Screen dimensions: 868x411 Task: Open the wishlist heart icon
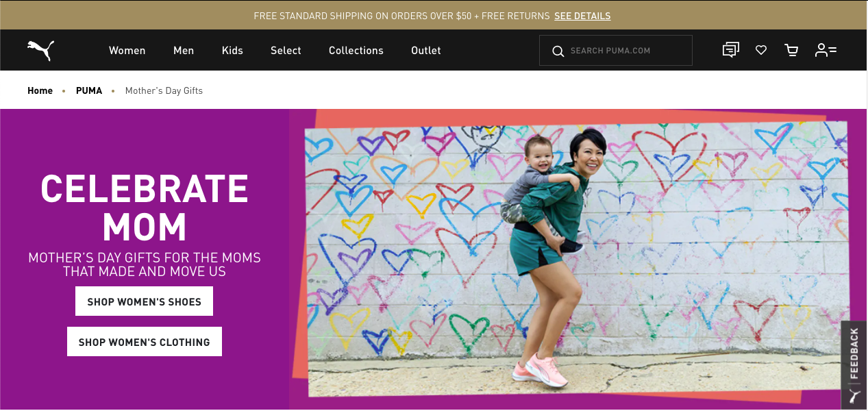pos(761,50)
